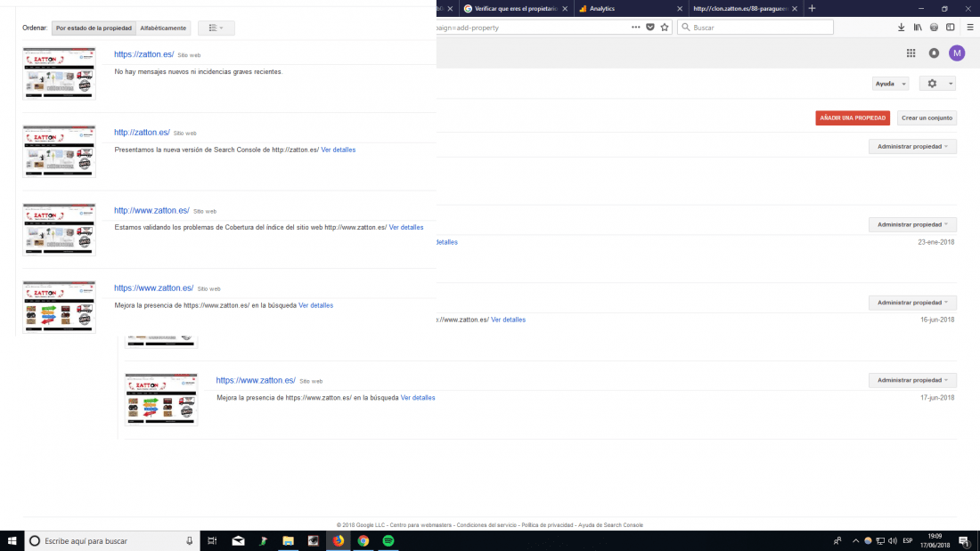
Task: Open Google account avatar M
Action: coord(957,53)
